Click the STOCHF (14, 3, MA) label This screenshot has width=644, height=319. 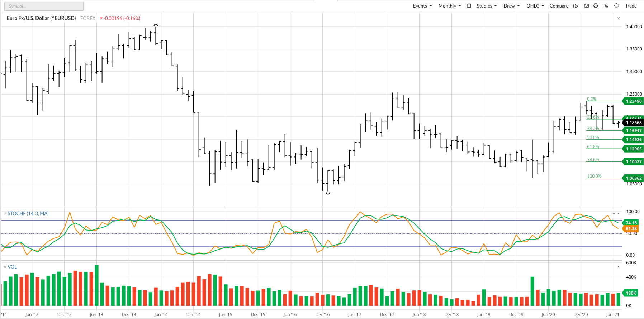pyautogui.click(x=28, y=213)
